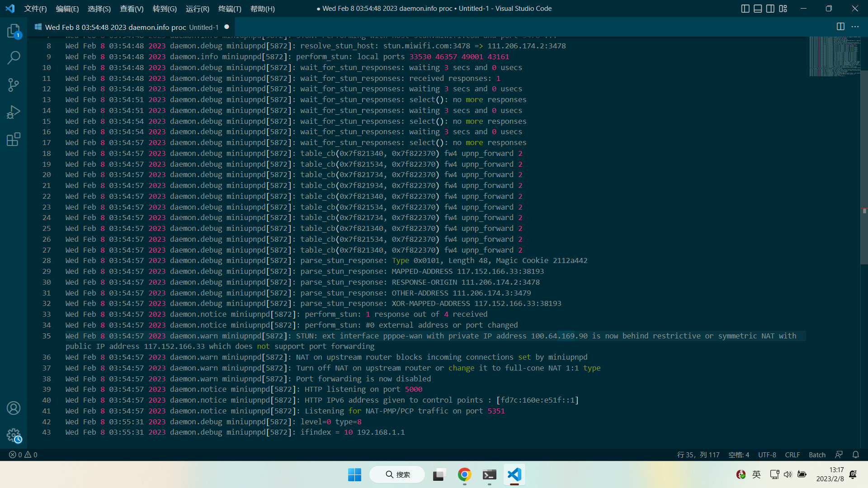
Task: Click the minimap code overview
Action: point(835,56)
